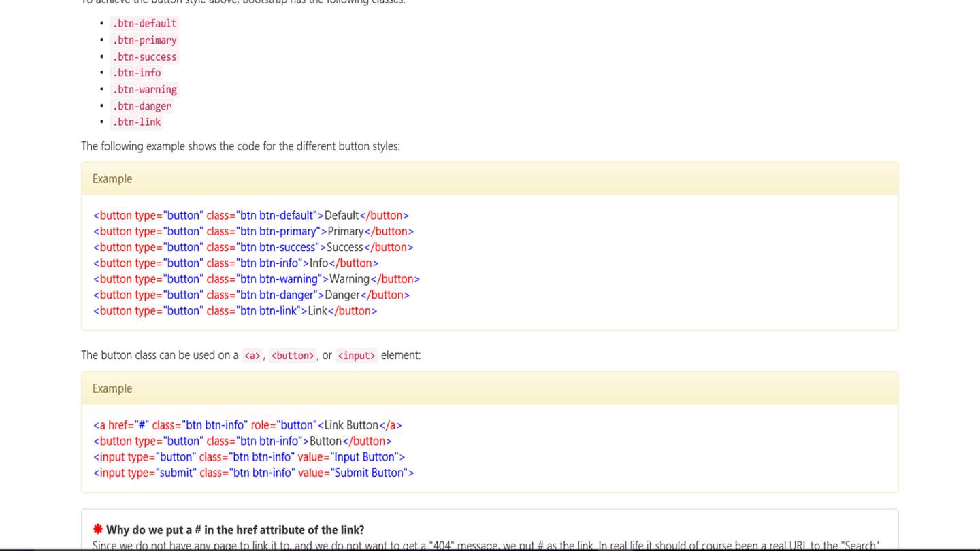Click the Link Button anchor code line

click(248, 425)
